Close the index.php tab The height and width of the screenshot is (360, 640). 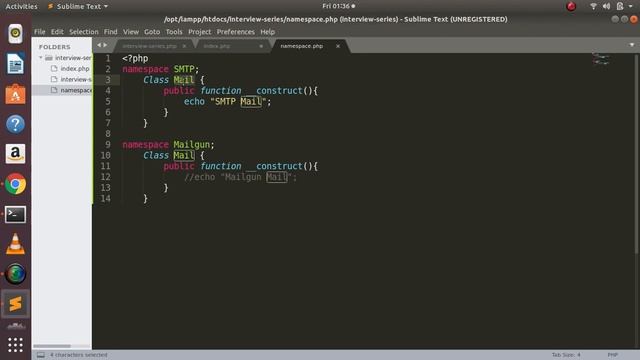[261, 46]
